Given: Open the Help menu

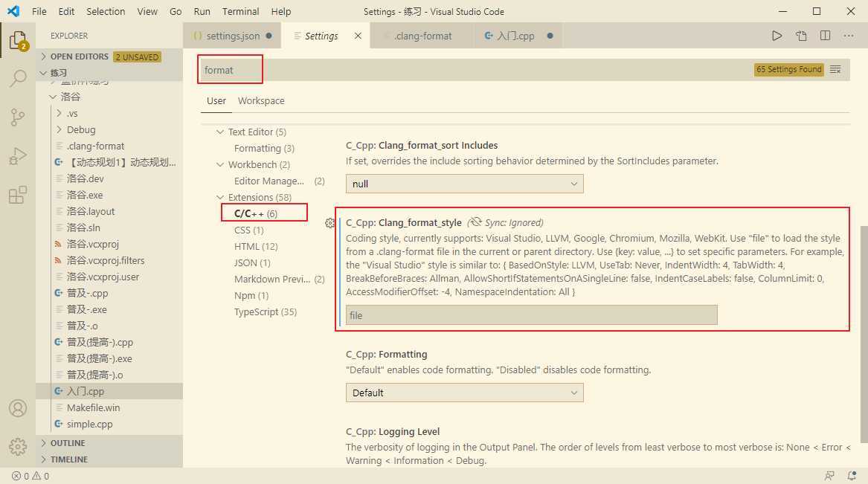Looking at the screenshot, I should pos(280,11).
